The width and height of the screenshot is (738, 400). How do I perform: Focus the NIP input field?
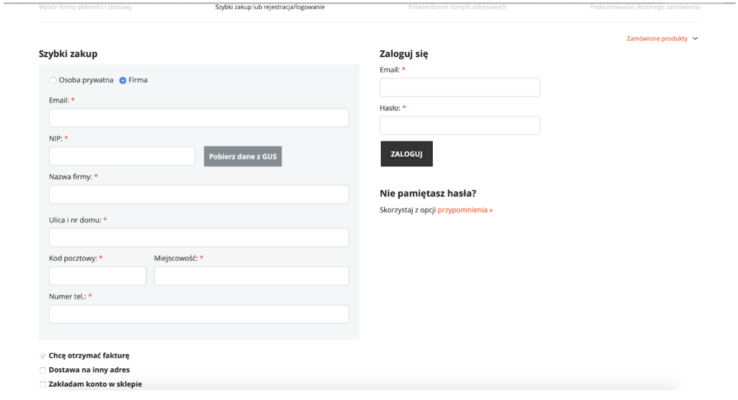click(x=121, y=156)
